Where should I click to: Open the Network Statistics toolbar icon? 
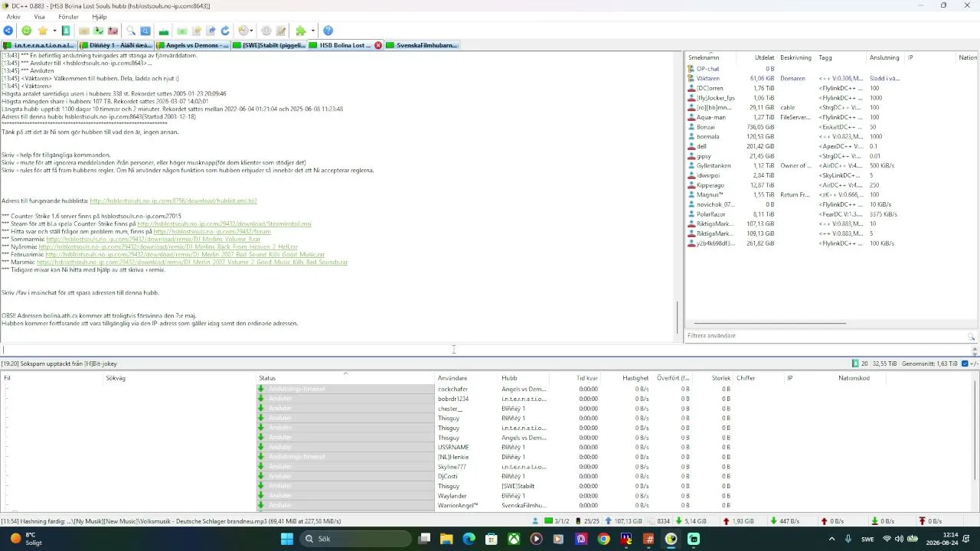click(x=164, y=31)
